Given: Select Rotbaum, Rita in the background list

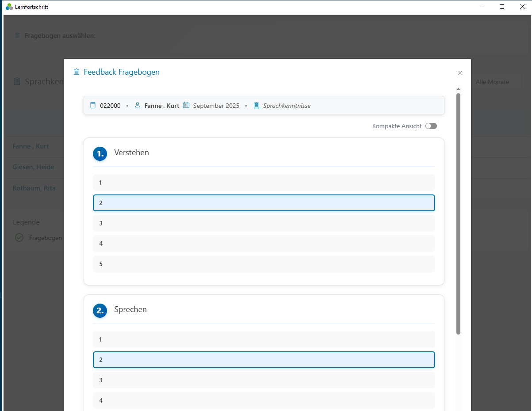Looking at the screenshot, I should [34, 188].
